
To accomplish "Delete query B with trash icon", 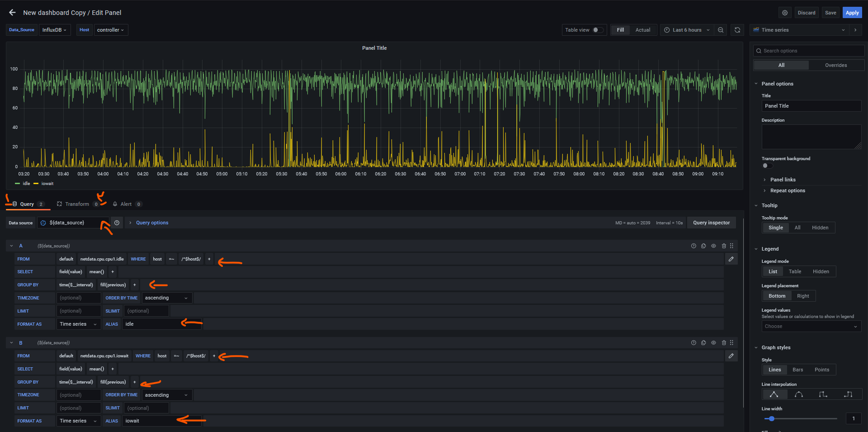I will pos(724,343).
